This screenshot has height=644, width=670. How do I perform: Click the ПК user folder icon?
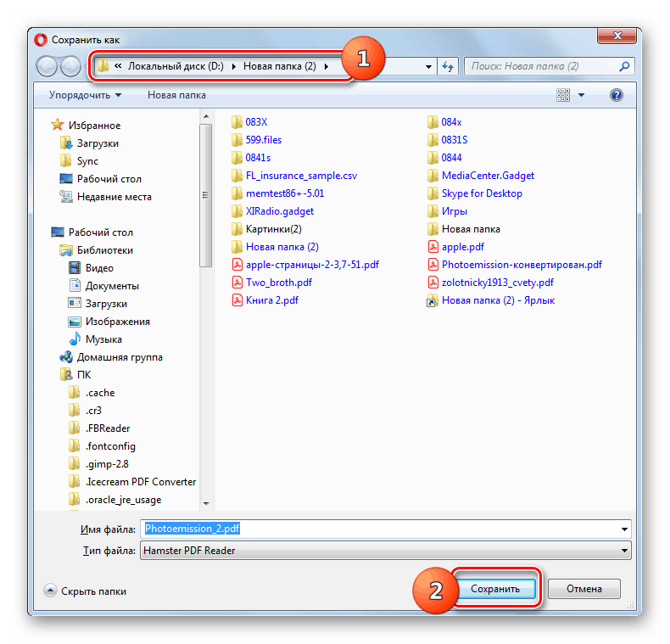tap(66, 374)
